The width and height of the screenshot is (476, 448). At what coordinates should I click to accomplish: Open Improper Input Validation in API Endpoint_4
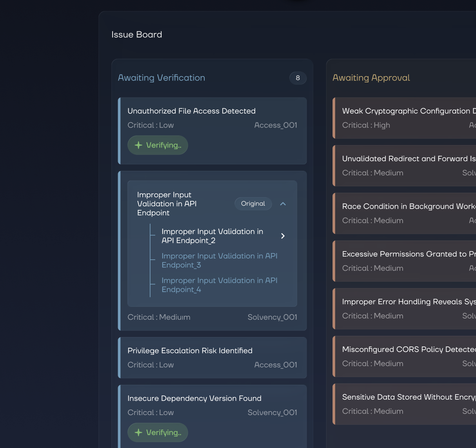(x=219, y=285)
